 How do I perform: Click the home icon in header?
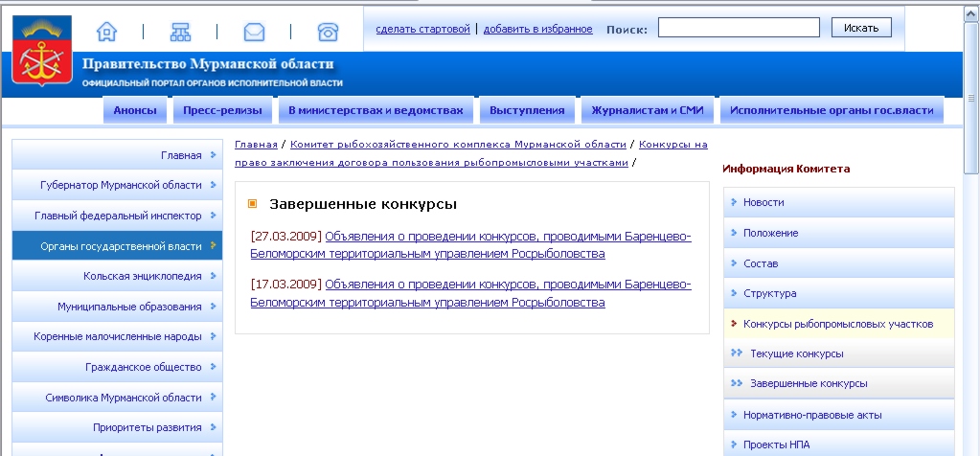click(x=107, y=32)
